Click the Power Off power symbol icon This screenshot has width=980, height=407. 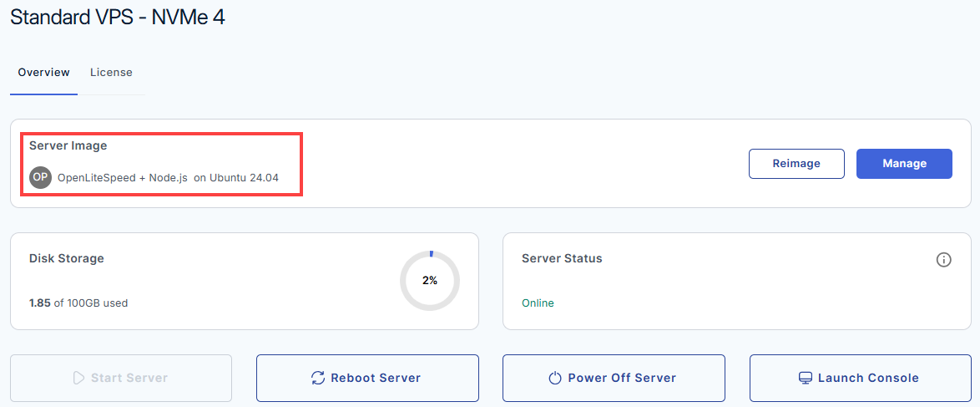pyautogui.click(x=555, y=379)
